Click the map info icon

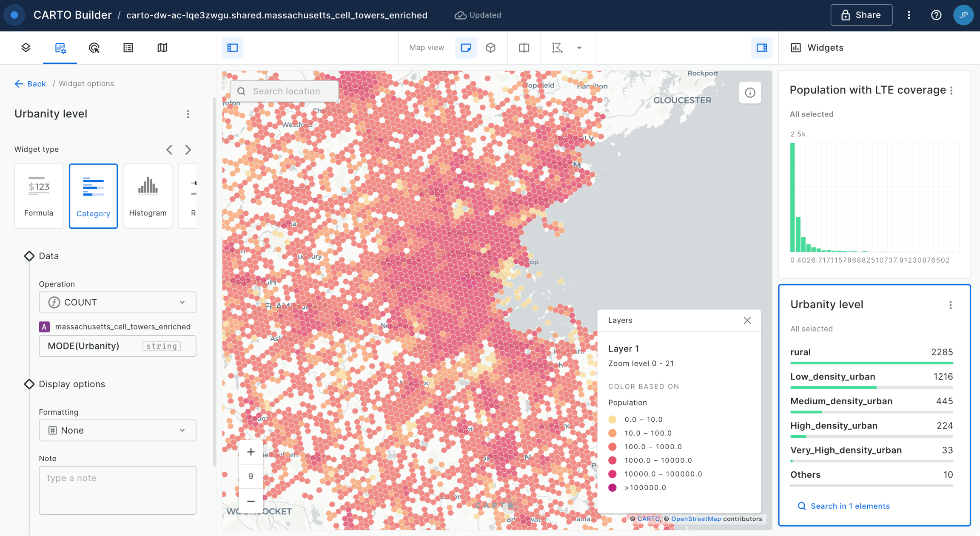point(750,92)
